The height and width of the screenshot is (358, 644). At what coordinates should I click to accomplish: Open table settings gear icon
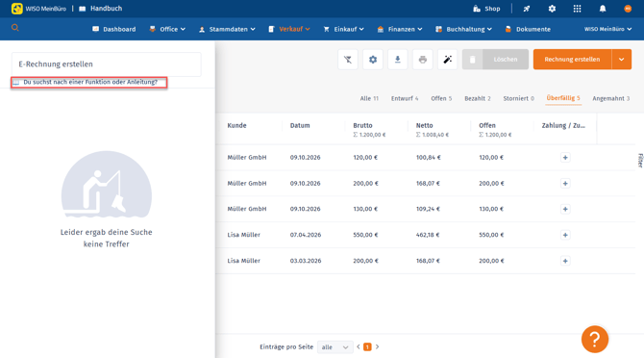click(x=373, y=60)
